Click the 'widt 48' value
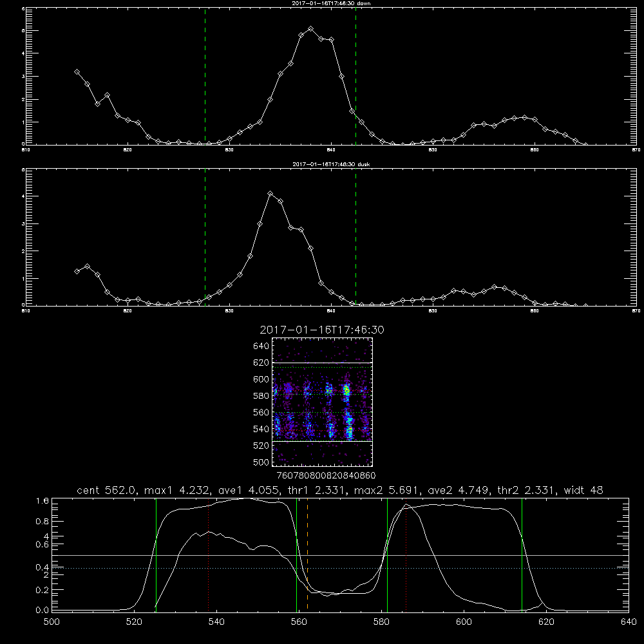Image resolution: width=644 pixels, height=644 pixels. click(x=583, y=490)
